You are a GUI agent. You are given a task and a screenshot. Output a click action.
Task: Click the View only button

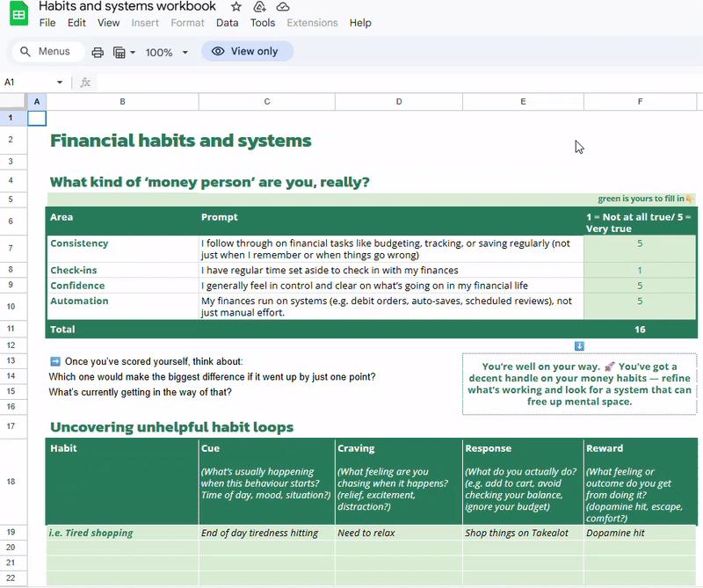point(248,51)
